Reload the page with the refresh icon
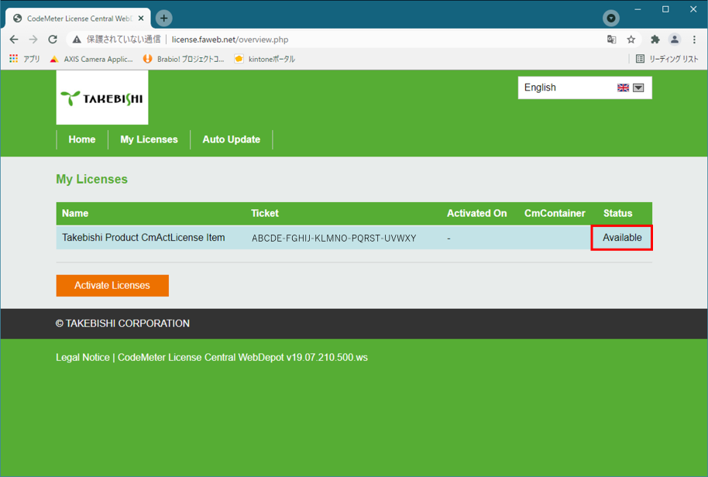This screenshot has width=708, height=477. (53, 40)
